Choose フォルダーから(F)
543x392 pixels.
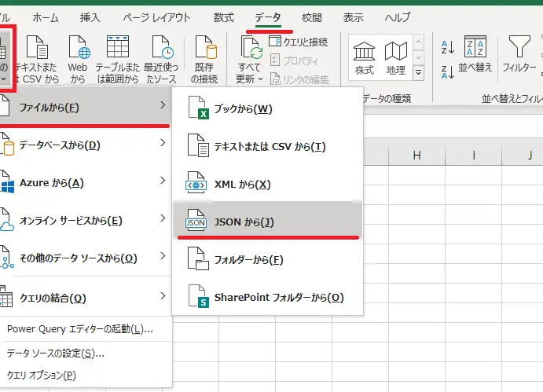268,260
